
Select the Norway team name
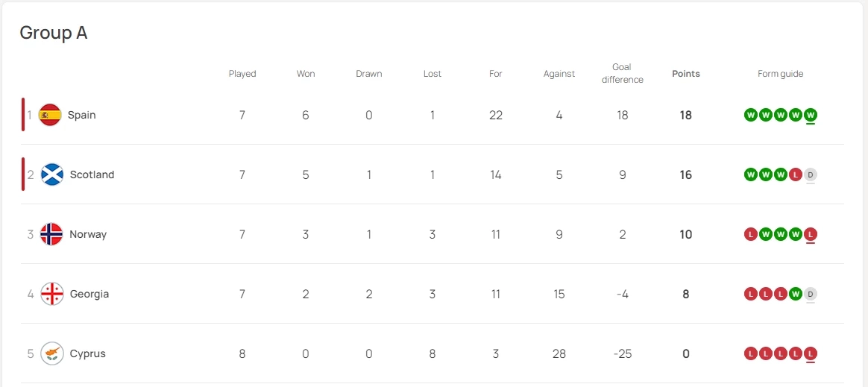(88, 234)
